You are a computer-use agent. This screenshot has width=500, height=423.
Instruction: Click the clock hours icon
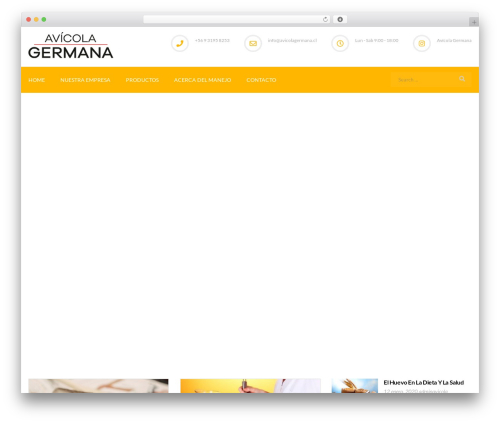340,43
